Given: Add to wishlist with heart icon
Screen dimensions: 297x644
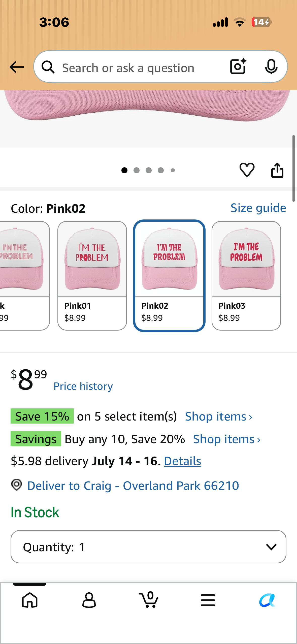Looking at the screenshot, I should pos(247,170).
